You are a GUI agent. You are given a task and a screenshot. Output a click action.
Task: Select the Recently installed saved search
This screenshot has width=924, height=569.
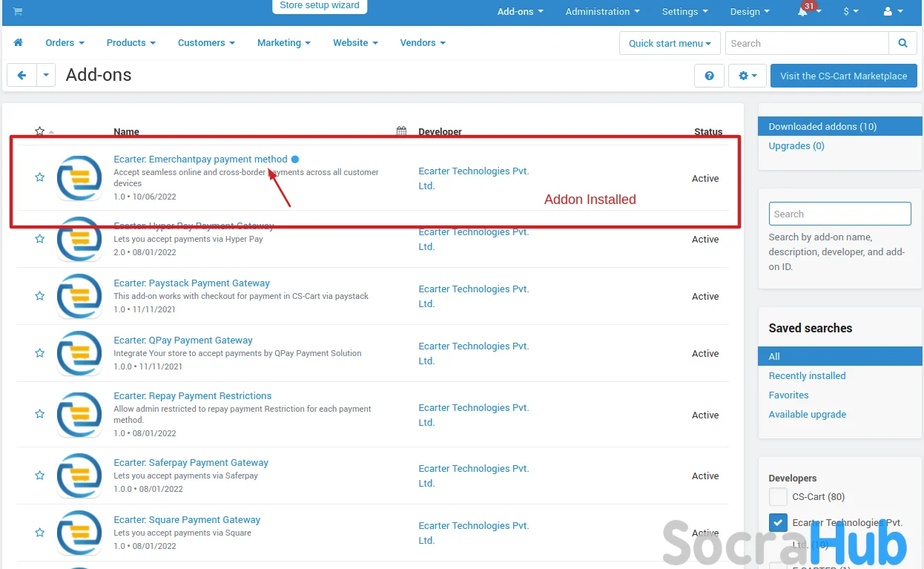(x=807, y=376)
